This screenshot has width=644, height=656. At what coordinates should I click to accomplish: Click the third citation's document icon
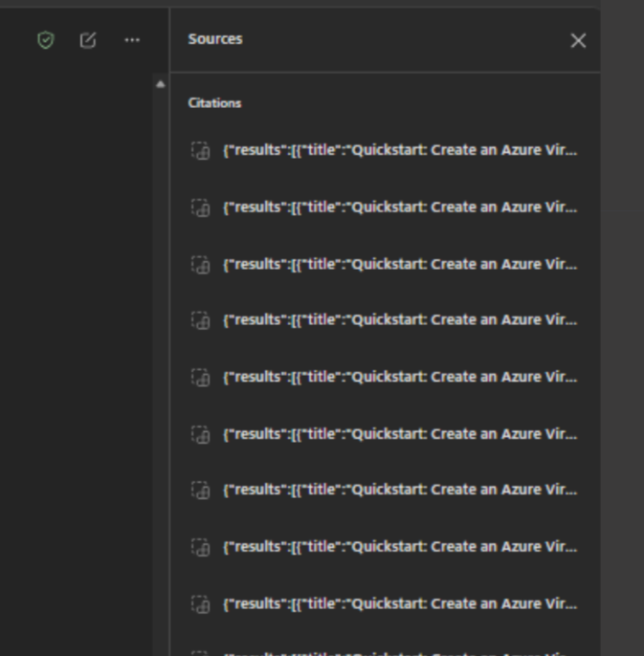[x=201, y=265]
